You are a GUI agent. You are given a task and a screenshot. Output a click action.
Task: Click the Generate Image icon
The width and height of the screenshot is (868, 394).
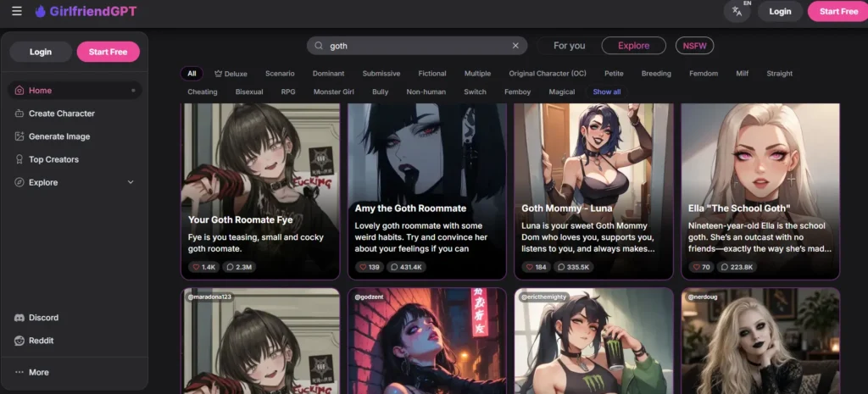pos(19,136)
